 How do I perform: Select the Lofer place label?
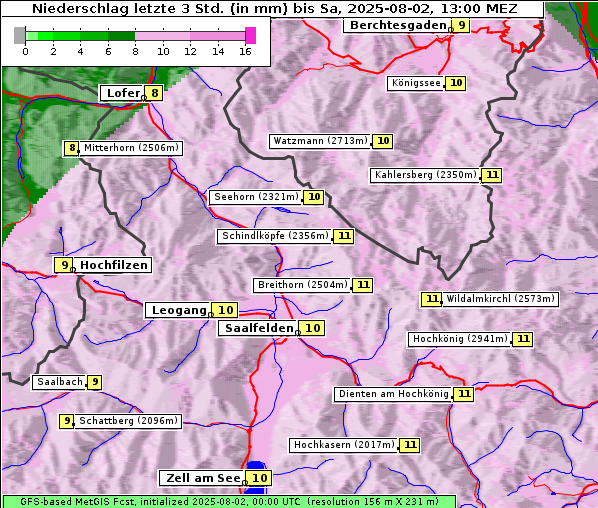tap(123, 93)
